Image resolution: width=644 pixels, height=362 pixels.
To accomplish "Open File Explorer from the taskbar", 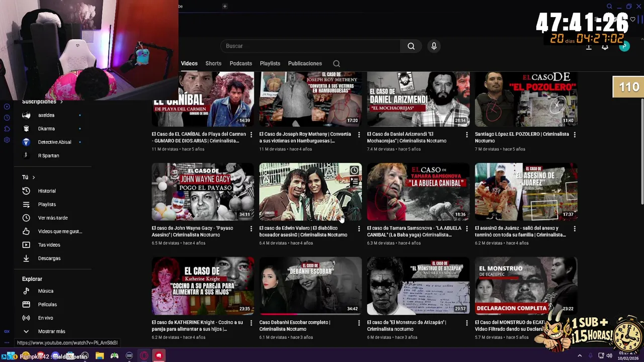I will 100,356.
